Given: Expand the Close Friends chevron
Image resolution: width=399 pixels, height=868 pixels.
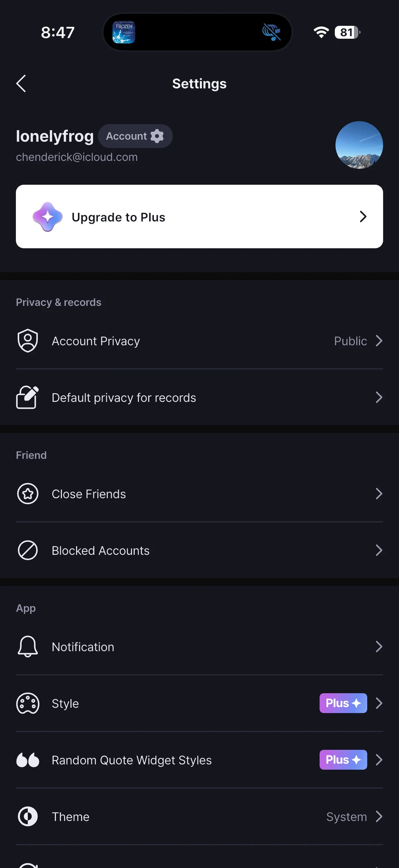Looking at the screenshot, I should coord(379,494).
